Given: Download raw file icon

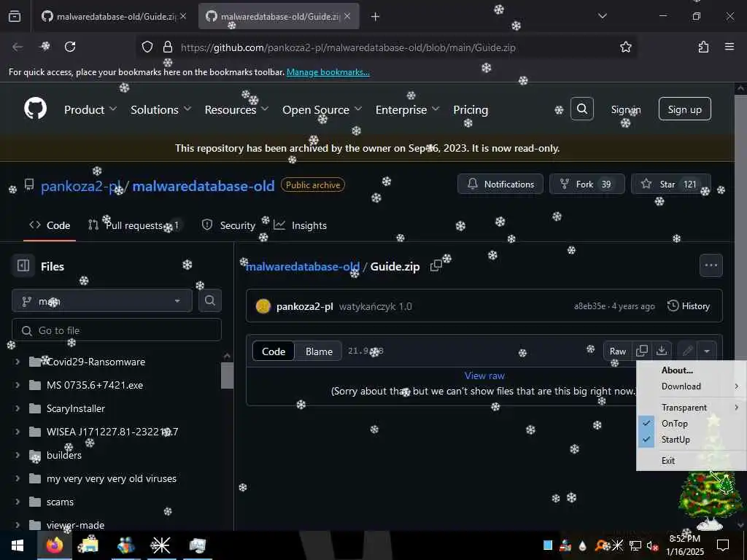Looking at the screenshot, I should click(x=662, y=351).
